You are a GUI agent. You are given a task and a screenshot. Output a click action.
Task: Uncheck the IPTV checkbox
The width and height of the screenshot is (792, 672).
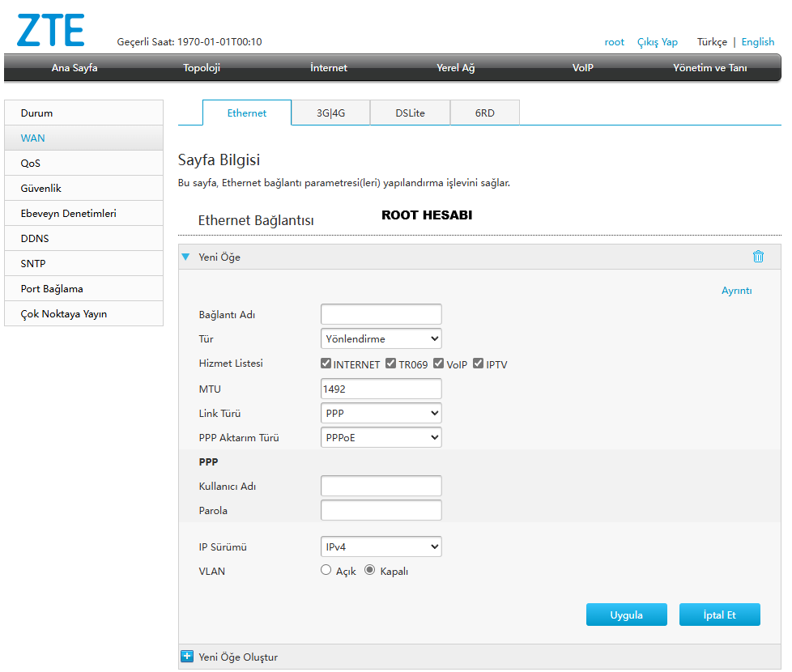coord(479,364)
